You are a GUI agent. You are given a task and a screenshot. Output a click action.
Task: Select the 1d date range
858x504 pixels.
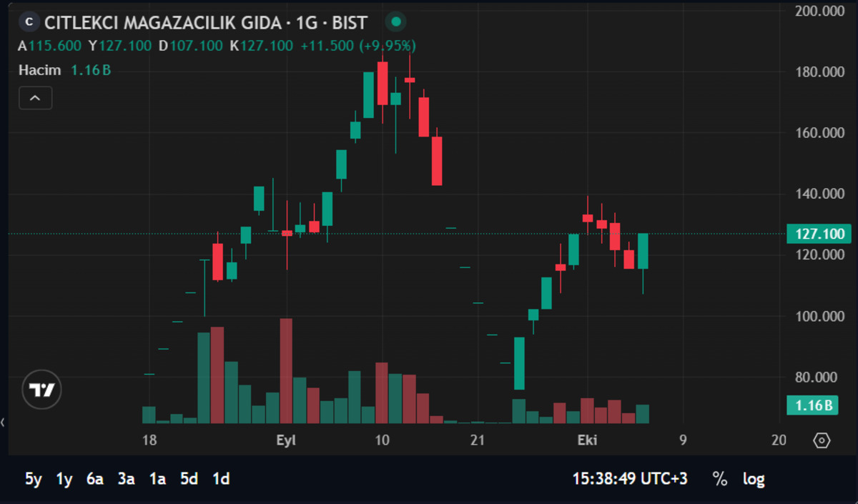point(221,479)
